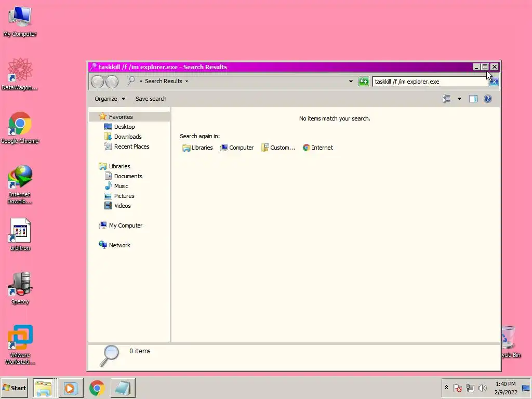The width and height of the screenshot is (532, 399).
Task: Search again in Libraries
Action: coord(197,148)
